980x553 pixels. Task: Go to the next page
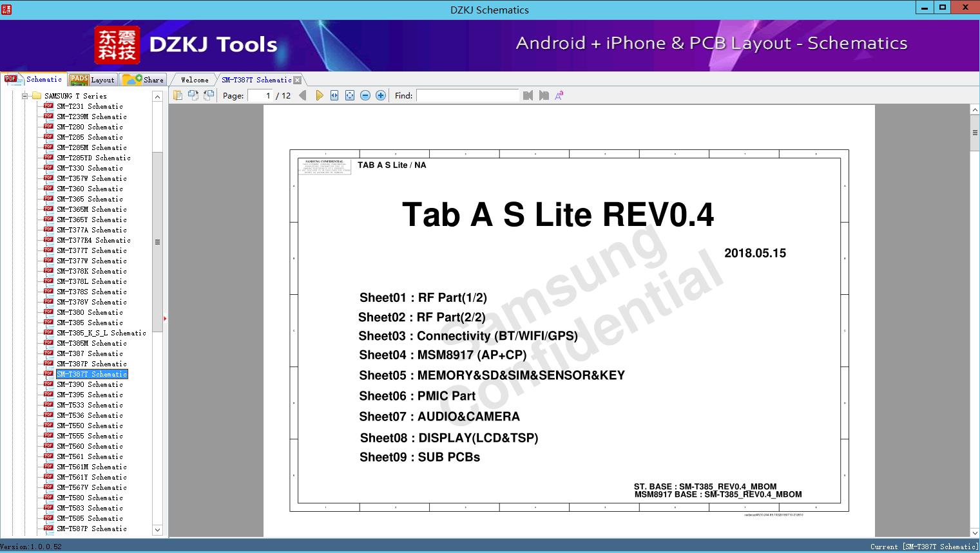click(319, 95)
